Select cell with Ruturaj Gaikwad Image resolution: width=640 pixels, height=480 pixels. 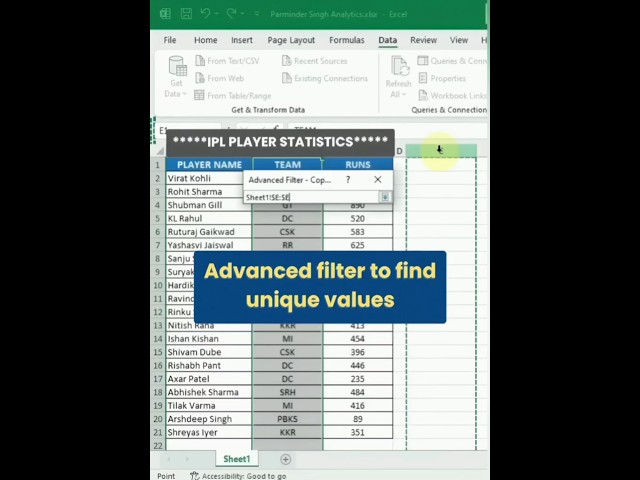pyautogui.click(x=209, y=232)
